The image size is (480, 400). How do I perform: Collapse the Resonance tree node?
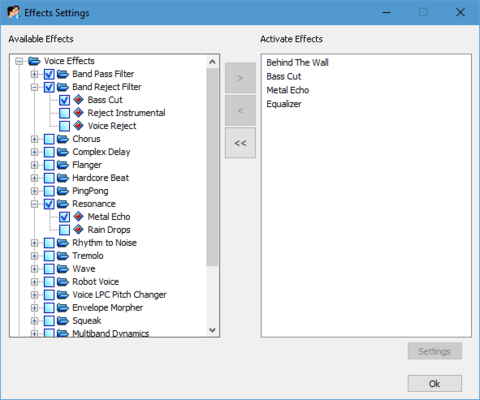pyautogui.click(x=34, y=204)
